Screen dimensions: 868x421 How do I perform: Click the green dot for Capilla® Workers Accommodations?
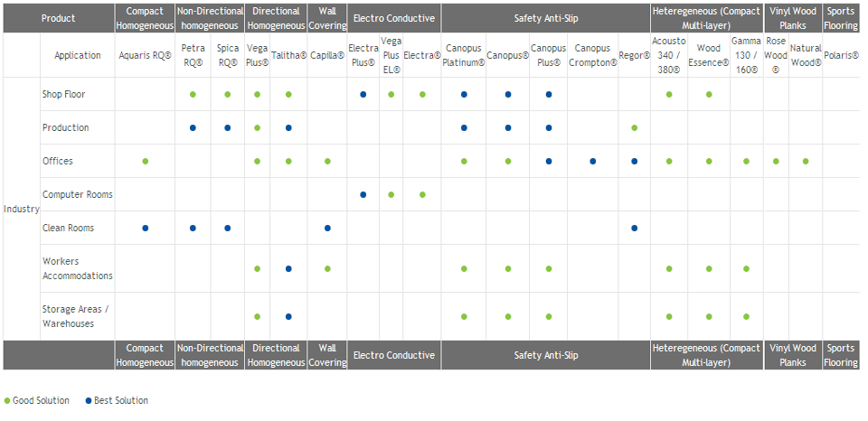(x=327, y=269)
